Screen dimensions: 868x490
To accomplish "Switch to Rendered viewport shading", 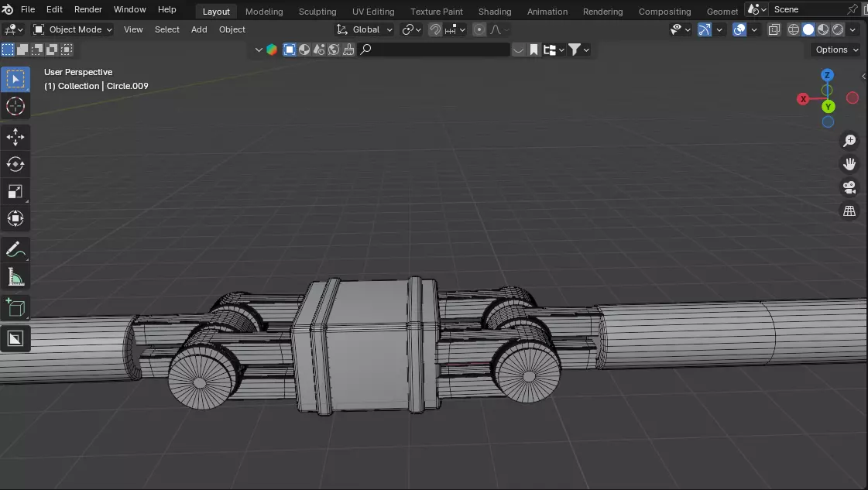I will (x=838, y=29).
